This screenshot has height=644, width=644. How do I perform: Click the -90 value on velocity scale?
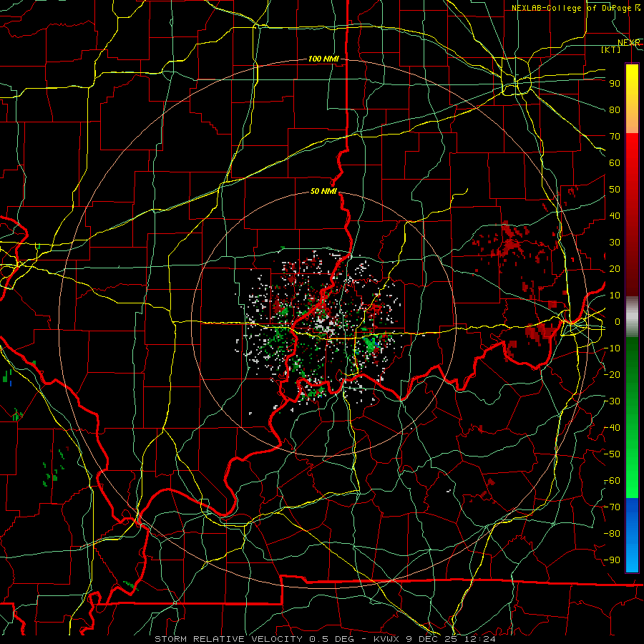(612, 560)
